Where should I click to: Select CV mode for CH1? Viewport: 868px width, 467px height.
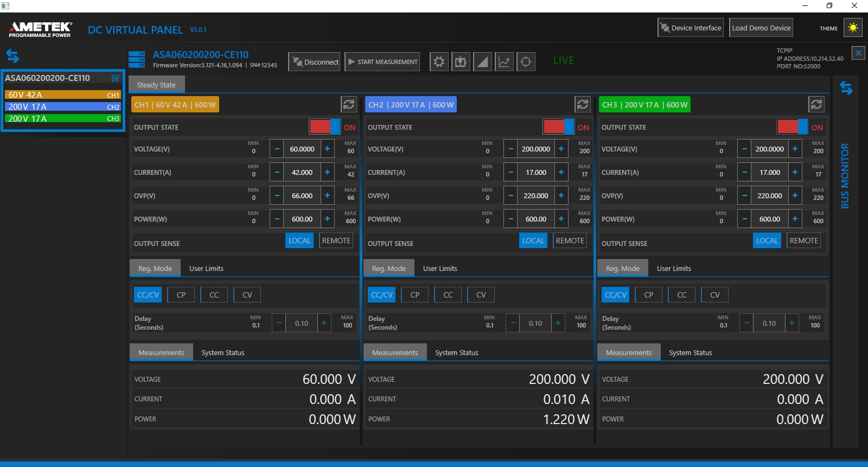click(247, 295)
